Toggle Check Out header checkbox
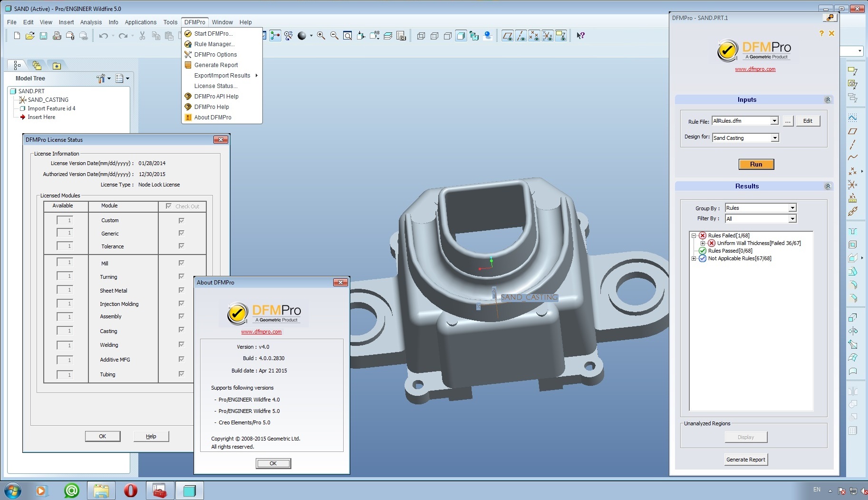Screen dimensions: 868x500 (168, 206)
